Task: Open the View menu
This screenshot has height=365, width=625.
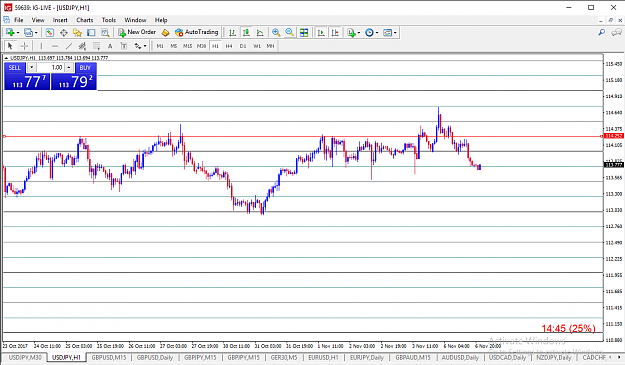Action: point(38,20)
